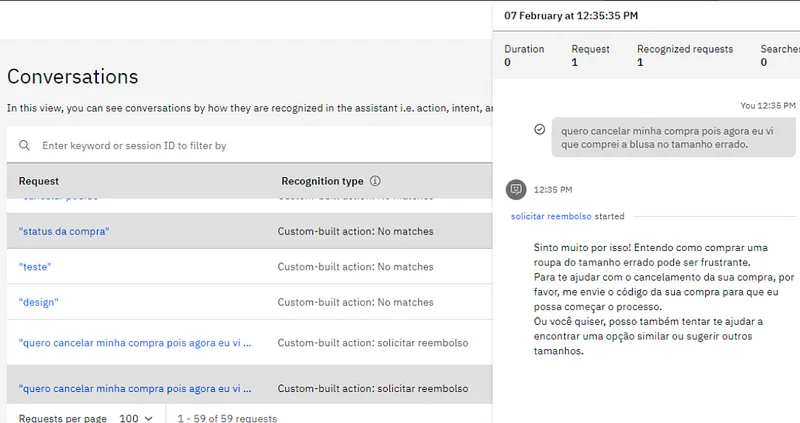Click the "1 - 59 of 59 requests" pagination text

(x=227, y=418)
